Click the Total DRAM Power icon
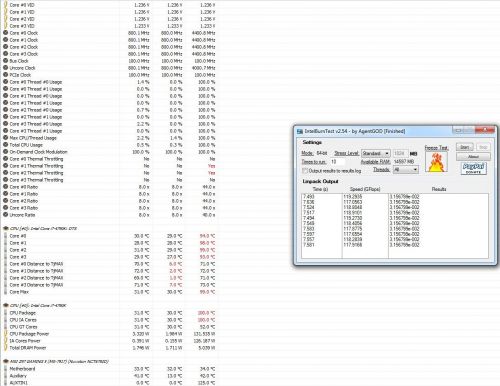This screenshot has width=500, height=386. point(5,348)
